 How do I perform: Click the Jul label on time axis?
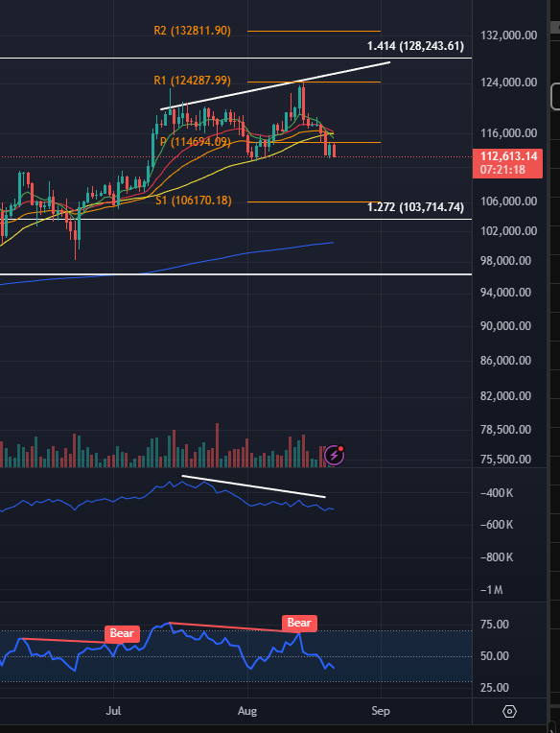(x=113, y=711)
